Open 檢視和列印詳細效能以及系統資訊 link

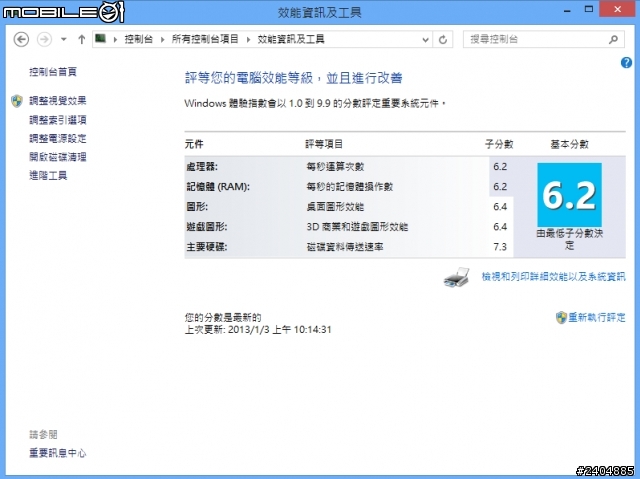553,277
